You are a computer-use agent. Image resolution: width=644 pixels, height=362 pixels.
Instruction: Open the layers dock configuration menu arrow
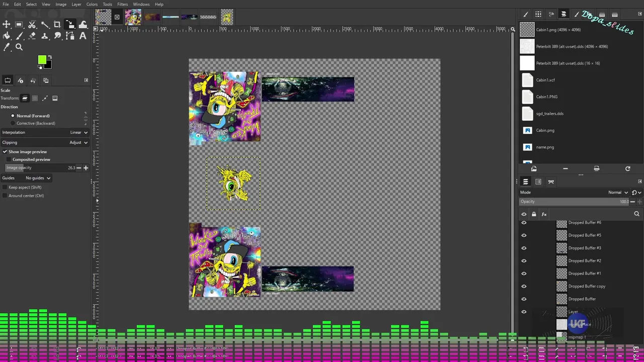pyautogui.click(x=640, y=182)
